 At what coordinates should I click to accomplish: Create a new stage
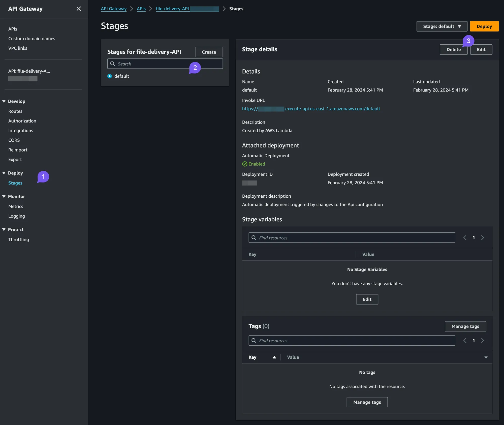click(x=209, y=52)
